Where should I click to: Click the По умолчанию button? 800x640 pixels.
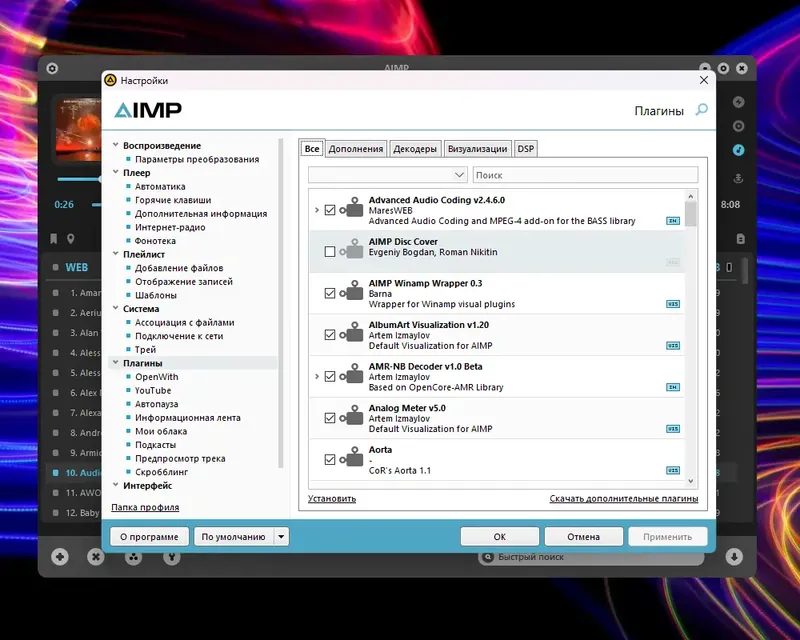pyautogui.click(x=234, y=536)
